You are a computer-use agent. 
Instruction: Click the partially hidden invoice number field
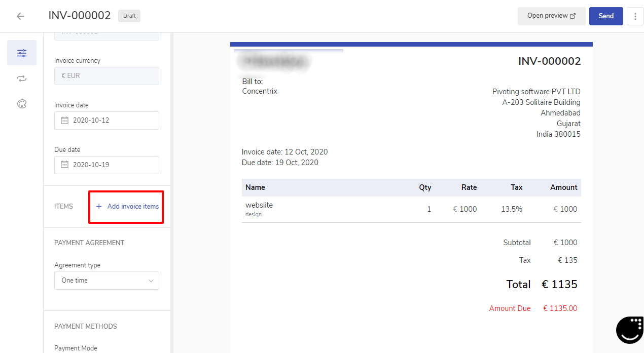(106, 36)
